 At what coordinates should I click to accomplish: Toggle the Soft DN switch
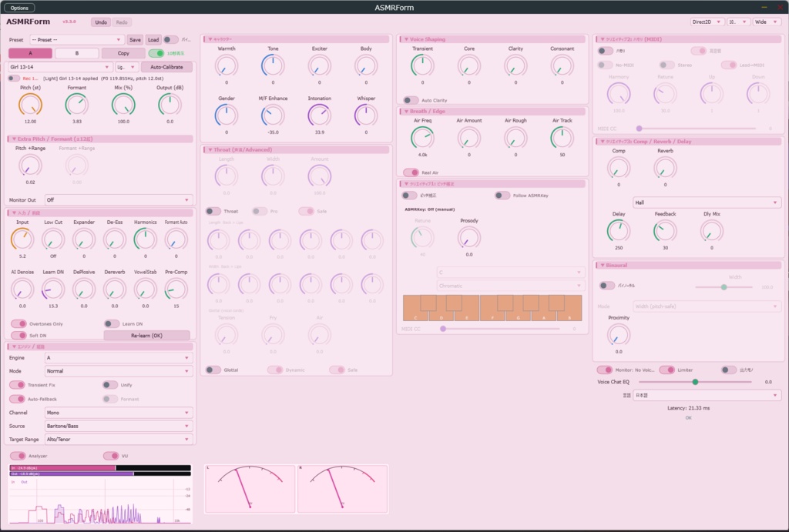tap(18, 336)
